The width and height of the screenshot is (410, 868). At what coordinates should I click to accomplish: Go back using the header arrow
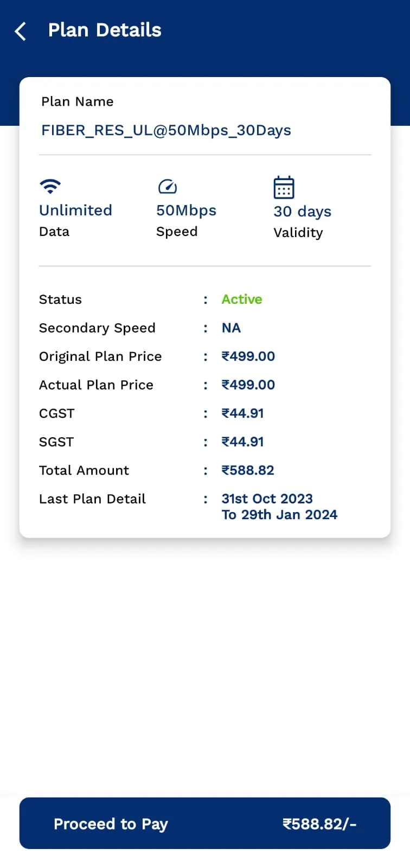(x=21, y=31)
